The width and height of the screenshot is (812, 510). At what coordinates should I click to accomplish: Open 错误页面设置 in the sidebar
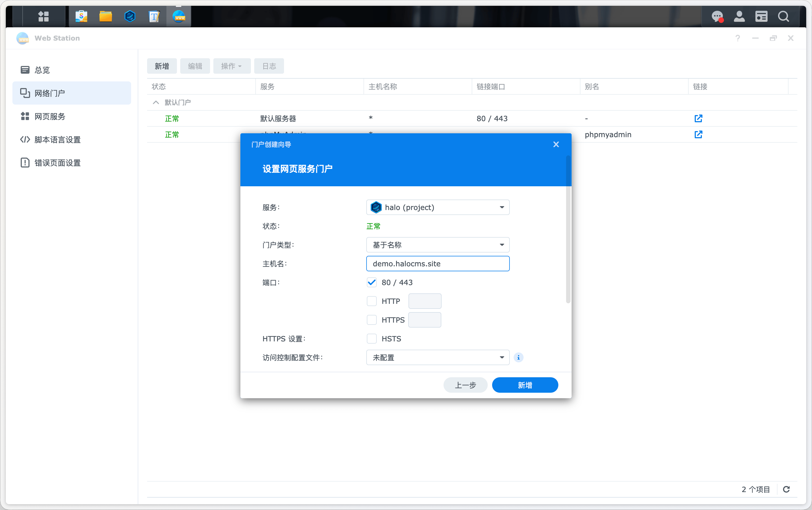point(71,163)
